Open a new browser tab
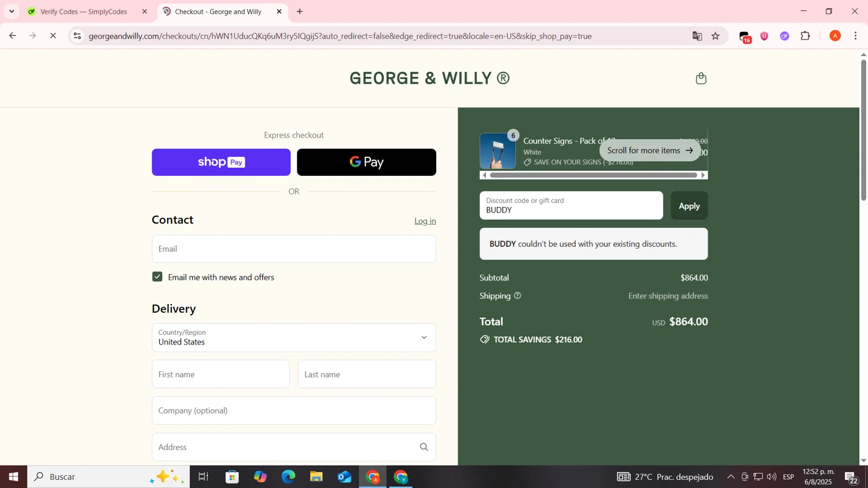This screenshot has height=488, width=868. tap(300, 12)
